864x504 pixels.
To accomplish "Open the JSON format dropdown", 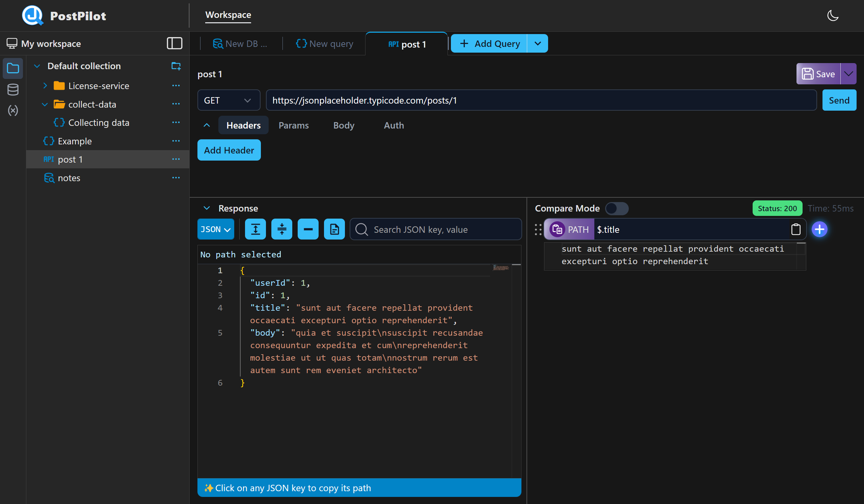I will pos(215,229).
